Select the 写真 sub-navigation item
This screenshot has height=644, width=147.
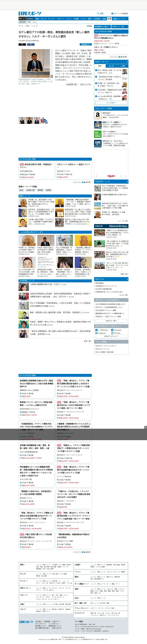click(x=29, y=22)
